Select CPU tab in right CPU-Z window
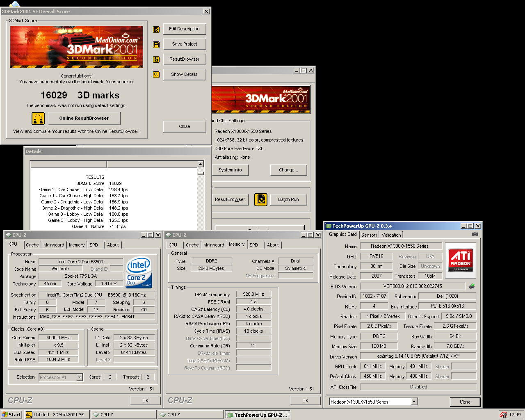The height and width of the screenshot is (420, 525). (173, 245)
